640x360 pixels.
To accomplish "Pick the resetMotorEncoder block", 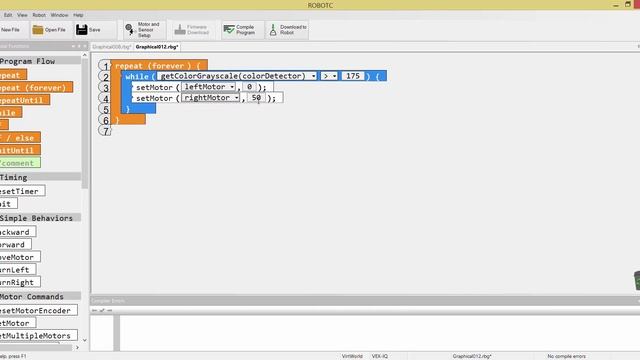I will 38,311.
